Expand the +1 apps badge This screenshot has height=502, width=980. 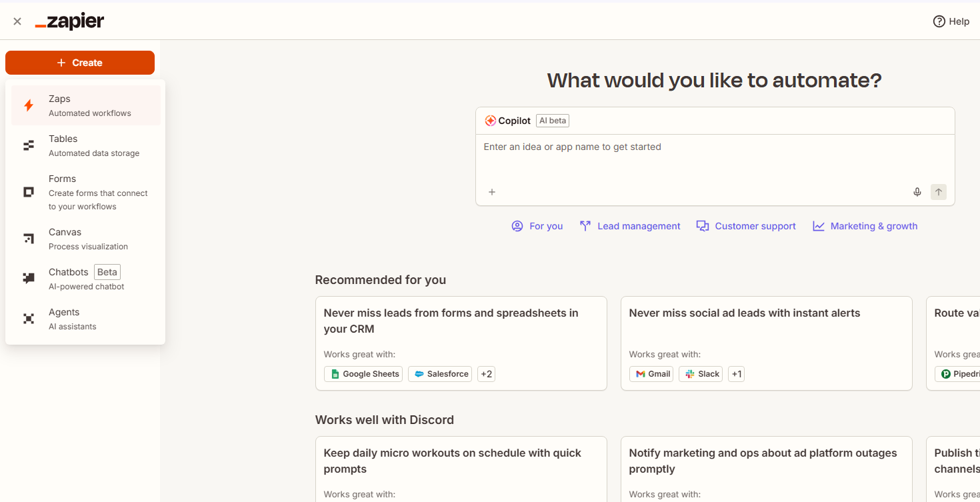click(x=736, y=374)
